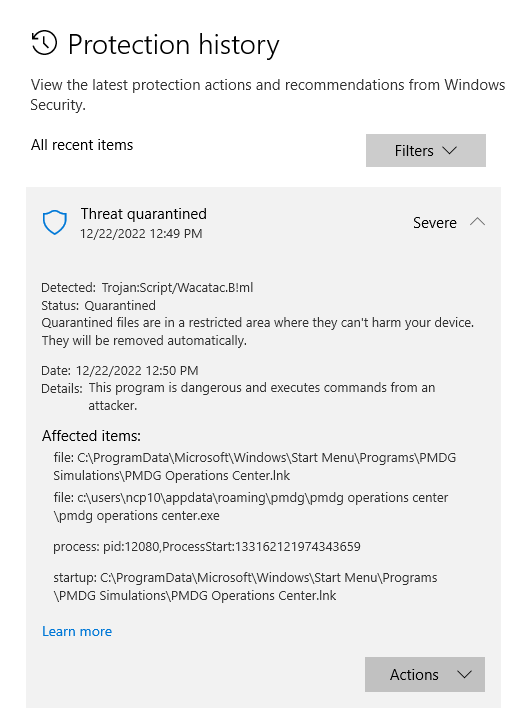
Task: Select the pmdg operations center.exe file path
Action: click(250, 506)
